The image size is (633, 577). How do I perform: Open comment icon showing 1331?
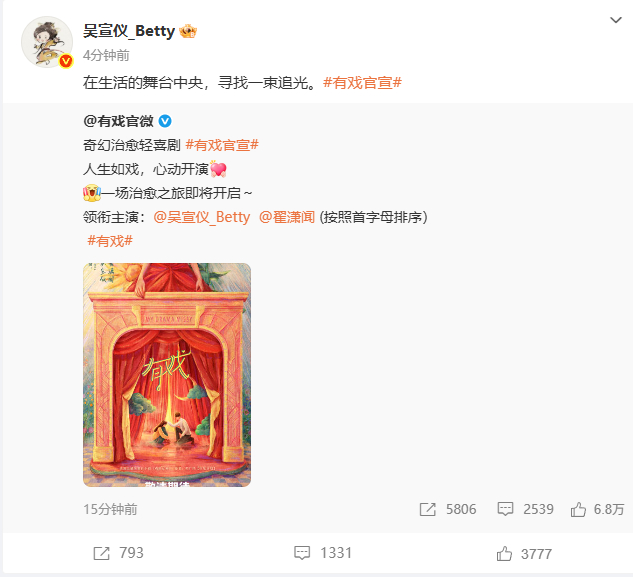point(302,553)
